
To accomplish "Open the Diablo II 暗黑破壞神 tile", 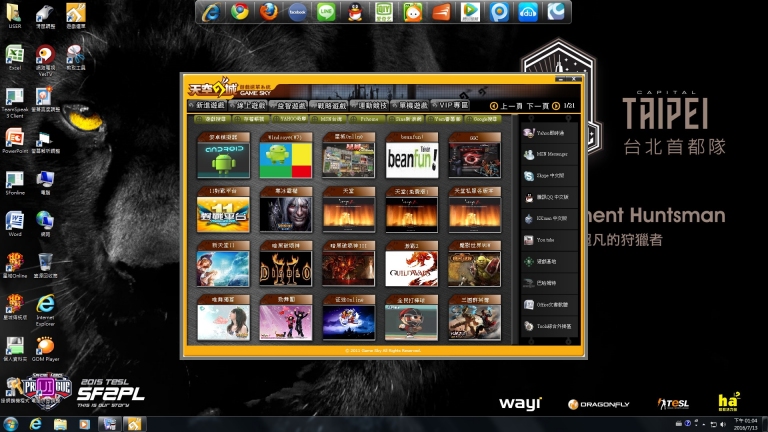I will (286, 264).
